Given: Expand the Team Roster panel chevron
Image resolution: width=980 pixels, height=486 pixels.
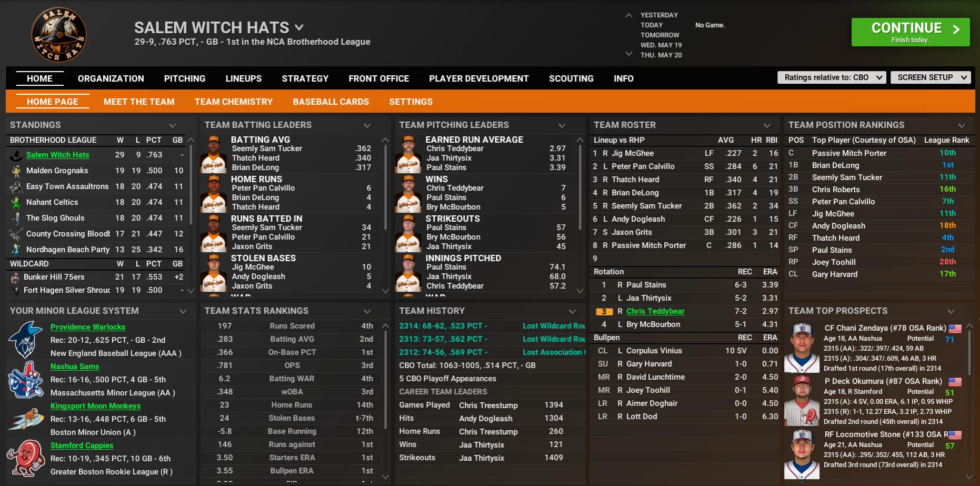Looking at the screenshot, I should [x=767, y=125].
